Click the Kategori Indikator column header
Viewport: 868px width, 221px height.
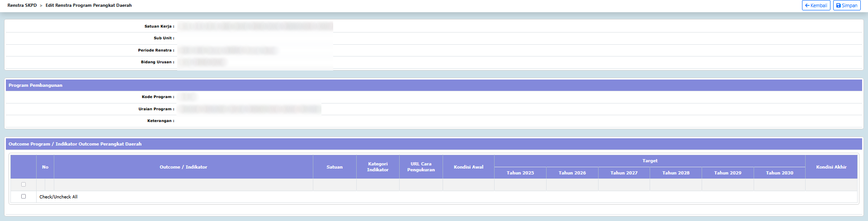(x=378, y=167)
